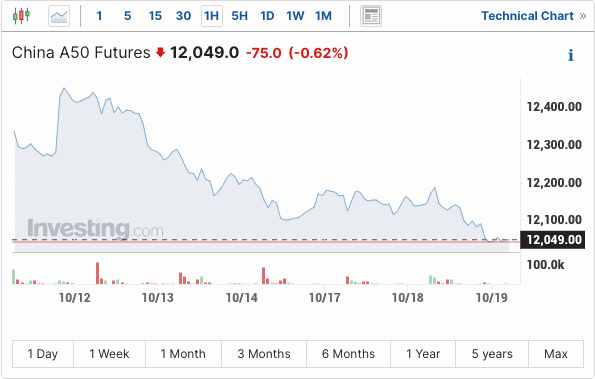Select the 1 minute interval
The height and width of the screenshot is (379, 595).
(99, 16)
